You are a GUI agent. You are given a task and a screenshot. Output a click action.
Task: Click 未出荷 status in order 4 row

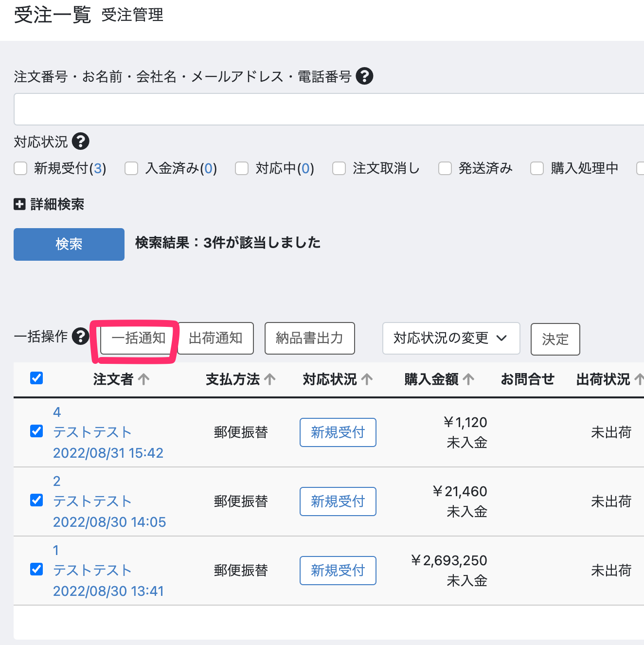(x=611, y=432)
